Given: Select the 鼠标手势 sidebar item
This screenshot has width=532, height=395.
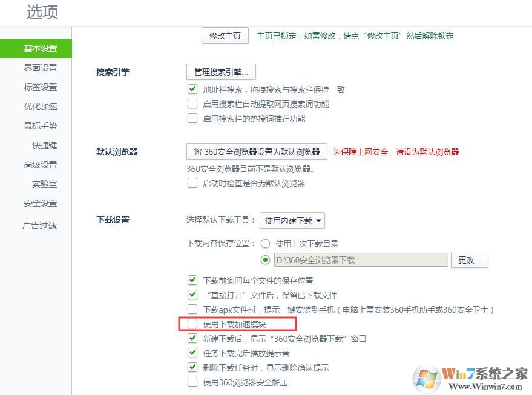Looking at the screenshot, I should tap(41, 126).
